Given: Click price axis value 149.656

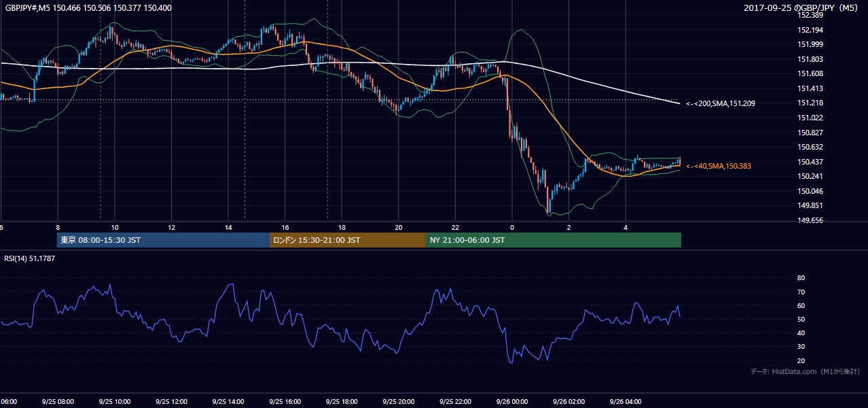Looking at the screenshot, I should tap(810, 220).
